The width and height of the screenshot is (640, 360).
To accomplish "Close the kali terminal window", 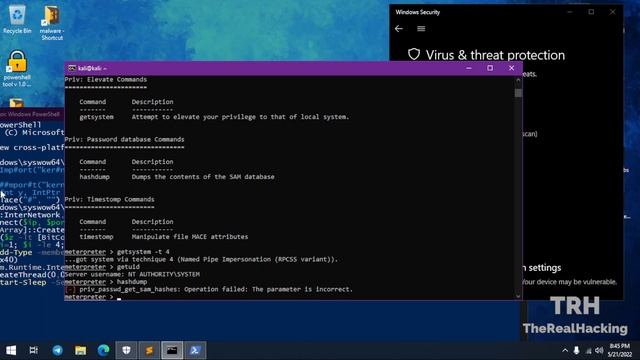I will (511, 68).
